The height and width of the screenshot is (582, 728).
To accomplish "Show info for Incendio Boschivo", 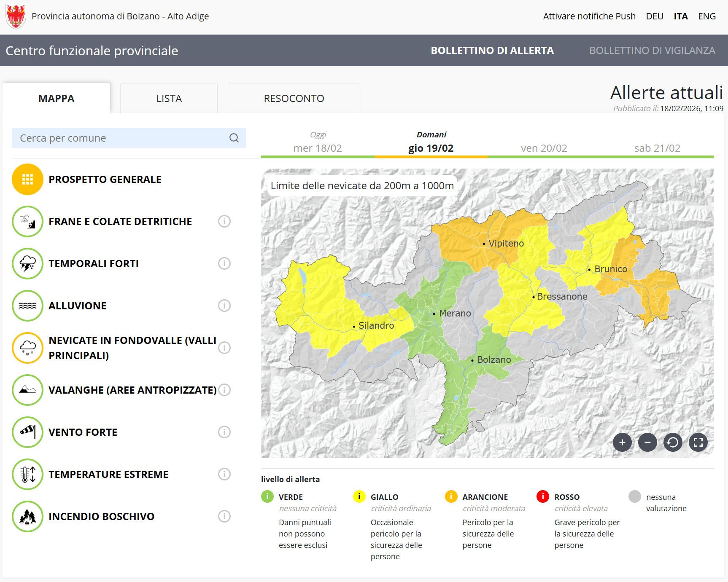I will click(224, 517).
